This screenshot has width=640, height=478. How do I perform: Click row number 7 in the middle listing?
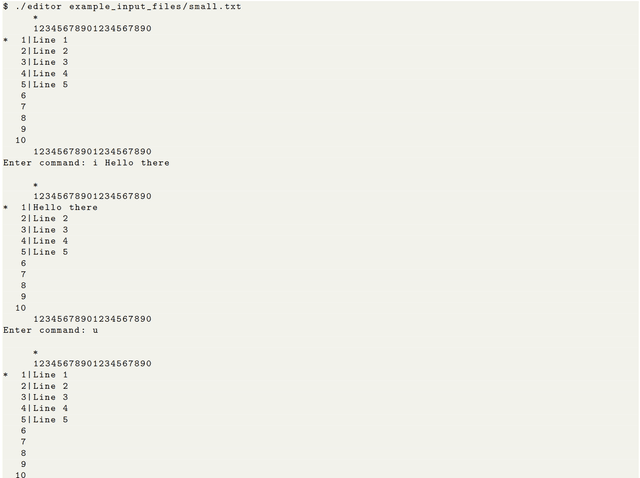pyautogui.click(x=24, y=274)
